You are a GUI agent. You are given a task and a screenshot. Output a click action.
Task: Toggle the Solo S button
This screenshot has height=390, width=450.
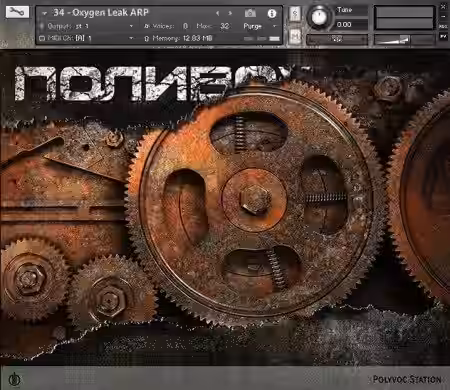(295, 14)
